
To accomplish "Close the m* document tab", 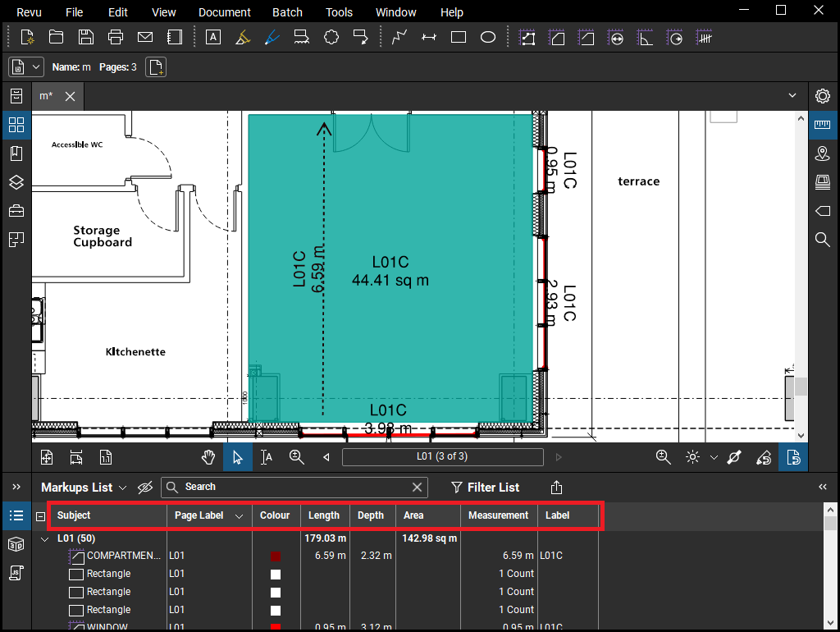I will click(x=70, y=97).
